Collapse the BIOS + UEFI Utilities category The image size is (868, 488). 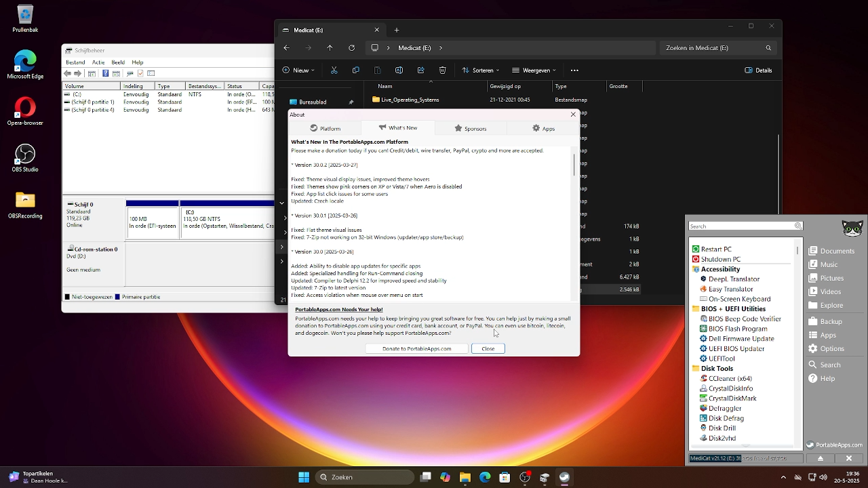[x=728, y=308]
